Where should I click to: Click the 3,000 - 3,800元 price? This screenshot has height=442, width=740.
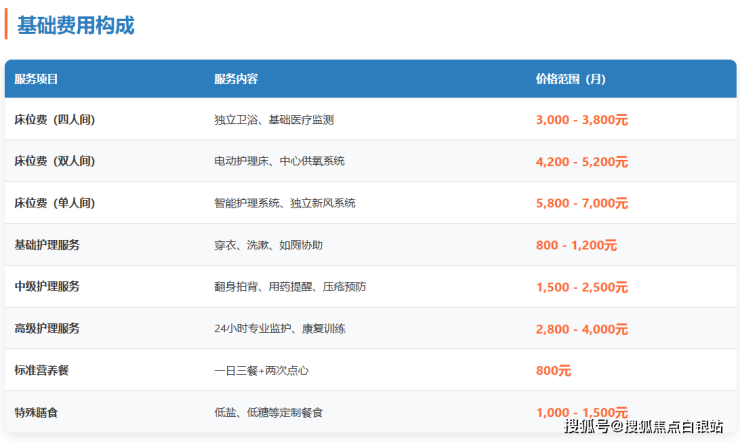[x=582, y=120]
